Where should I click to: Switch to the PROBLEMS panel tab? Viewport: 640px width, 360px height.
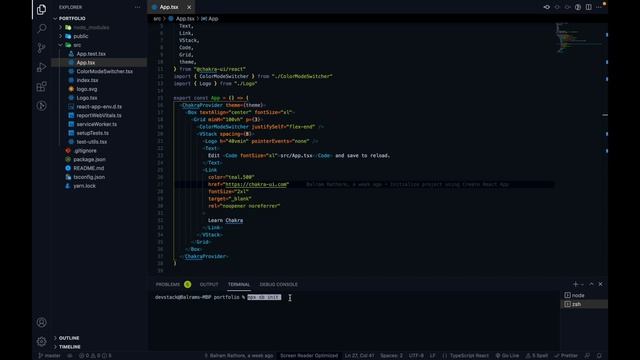(168, 284)
